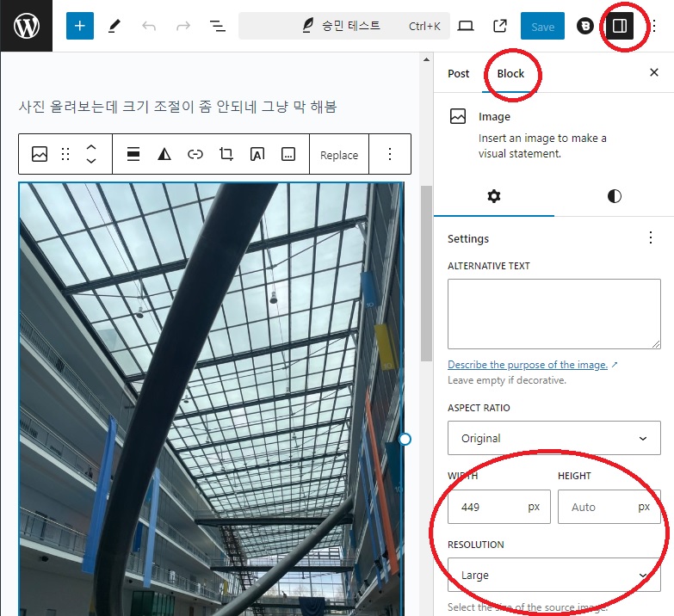The width and height of the screenshot is (674, 616).
Task: Click the Save button
Action: (x=542, y=27)
